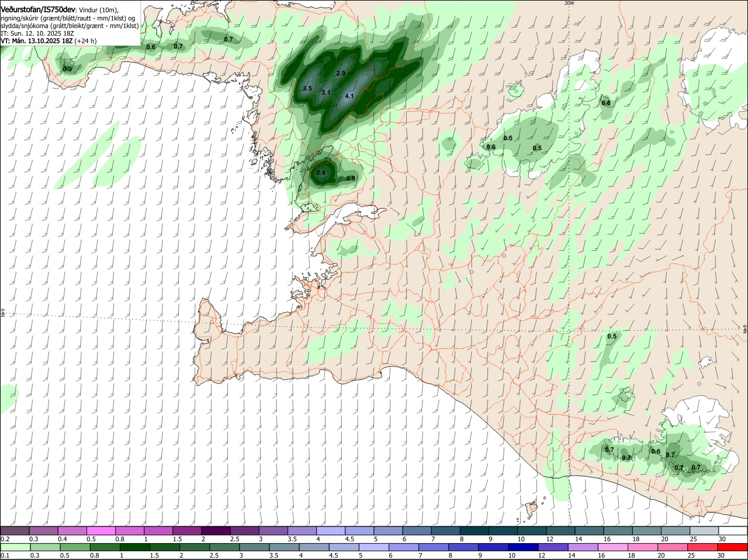The image size is (748, 560).
Task: Click the 4.1 precipitation value on the map
Action: point(350,96)
